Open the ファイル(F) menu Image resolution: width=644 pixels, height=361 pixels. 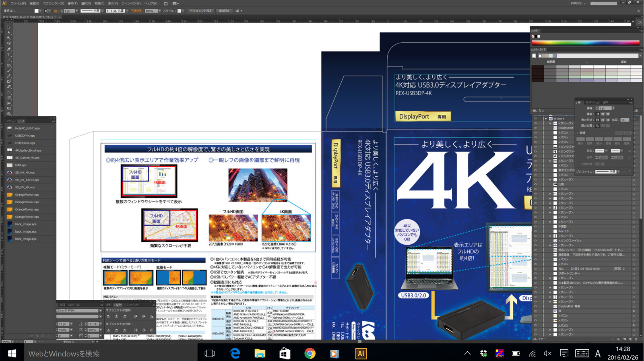[x=19, y=3]
